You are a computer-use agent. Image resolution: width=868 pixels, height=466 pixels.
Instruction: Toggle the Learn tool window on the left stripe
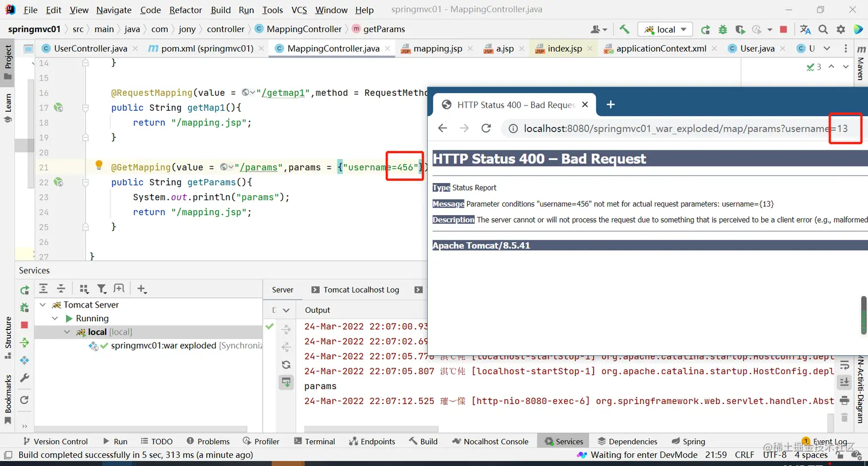tap(8, 108)
